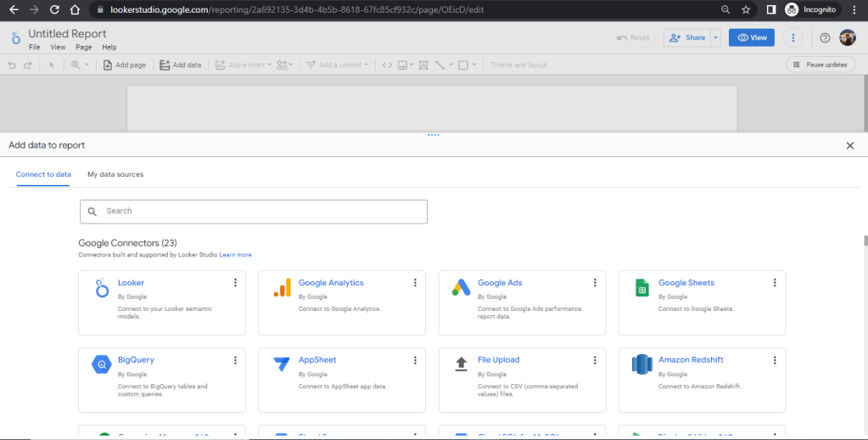The height and width of the screenshot is (440, 868).
Task: Expand the Share dropdown arrow
Action: pos(716,37)
